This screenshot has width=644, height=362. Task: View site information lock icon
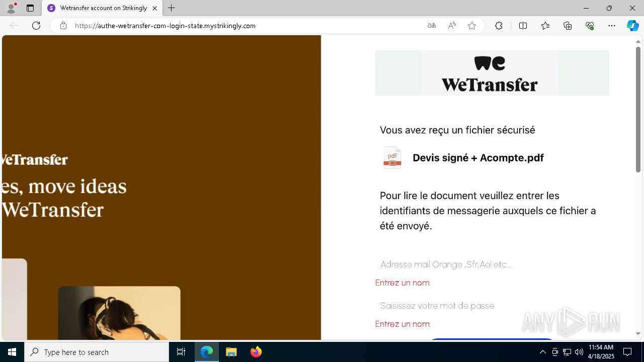point(63,26)
